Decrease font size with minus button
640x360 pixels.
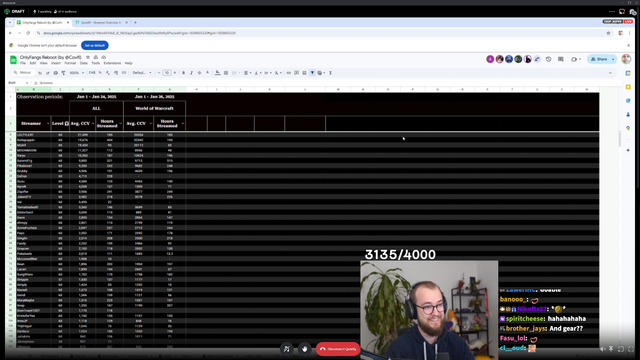[159, 73]
